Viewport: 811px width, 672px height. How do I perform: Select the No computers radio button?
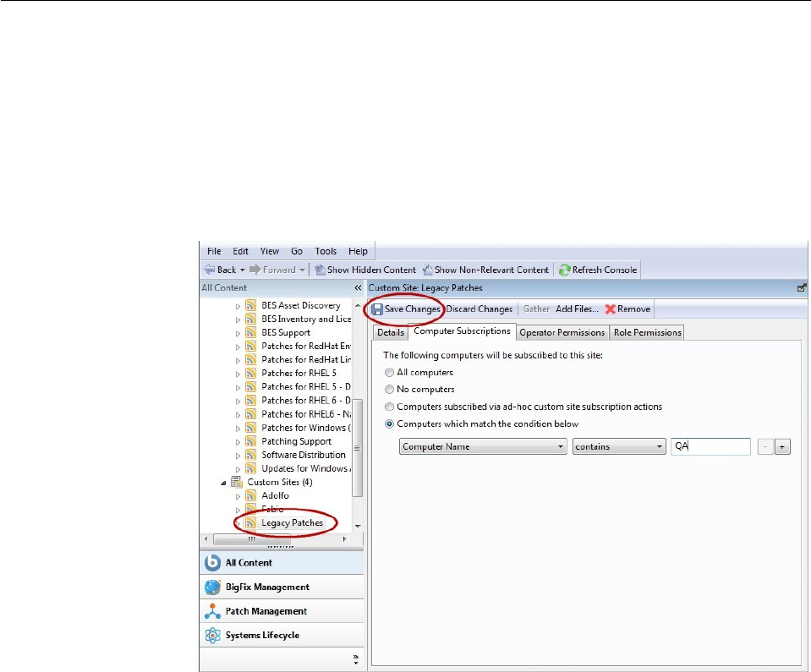pyautogui.click(x=390, y=390)
